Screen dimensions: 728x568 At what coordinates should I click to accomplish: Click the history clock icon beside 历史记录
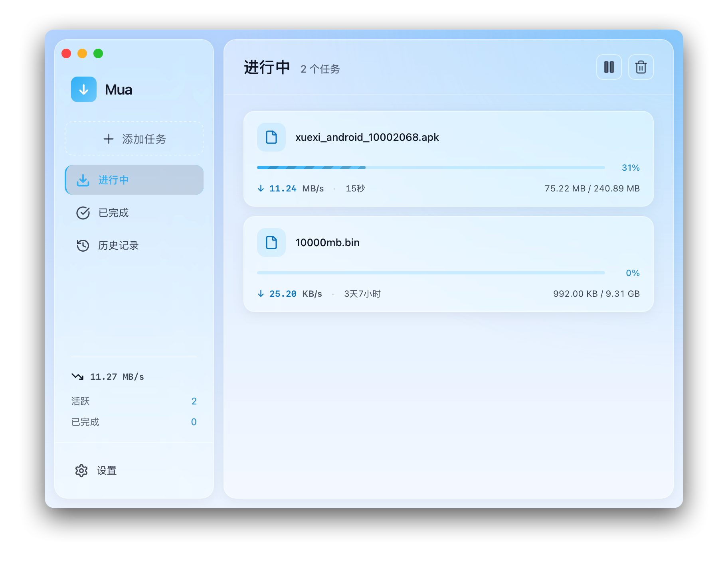83,246
